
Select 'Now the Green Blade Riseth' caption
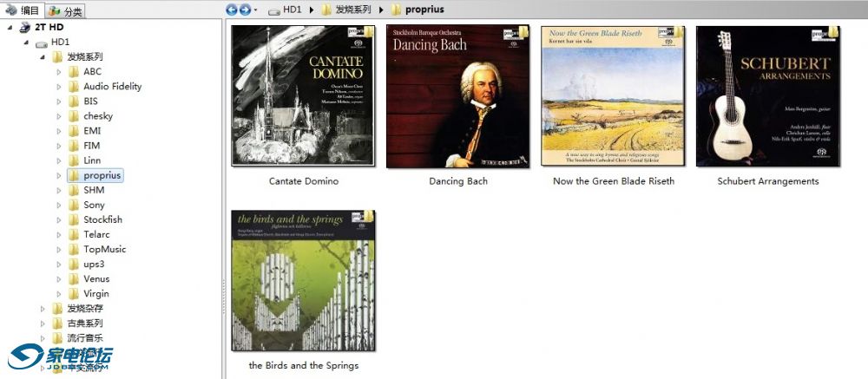[x=614, y=181]
